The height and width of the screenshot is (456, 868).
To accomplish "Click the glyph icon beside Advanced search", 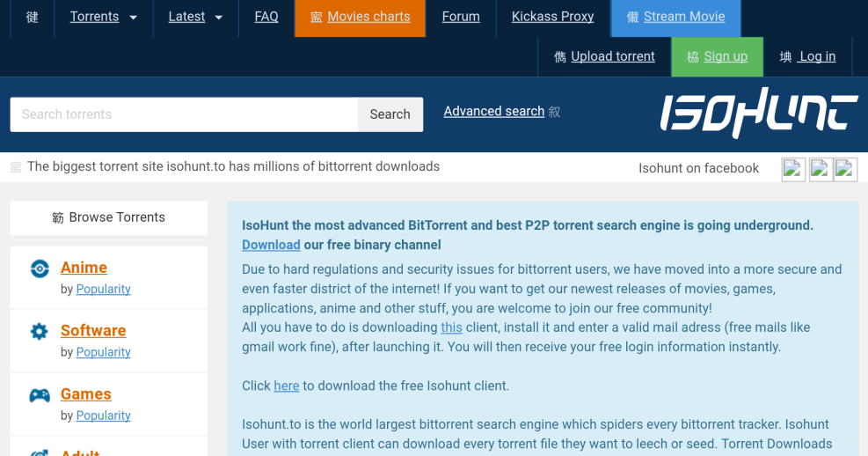I will coord(555,112).
